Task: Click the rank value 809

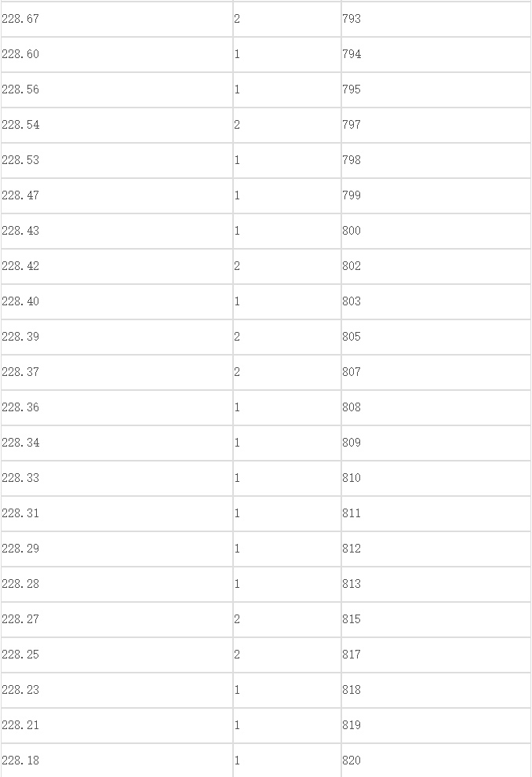Action: pyautogui.click(x=435, y=443)
